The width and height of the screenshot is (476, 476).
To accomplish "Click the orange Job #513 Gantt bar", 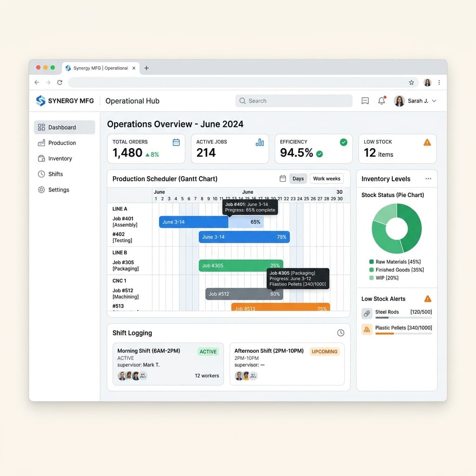I will [280, 307].
